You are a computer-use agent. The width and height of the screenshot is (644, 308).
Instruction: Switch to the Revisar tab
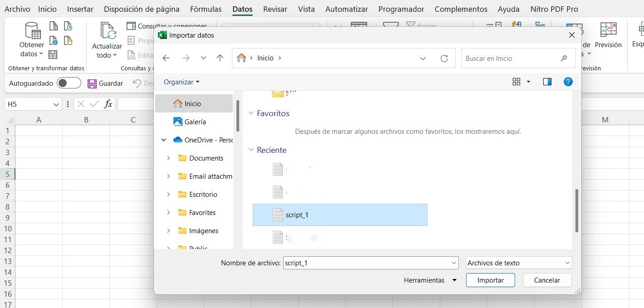click(275, 9)
